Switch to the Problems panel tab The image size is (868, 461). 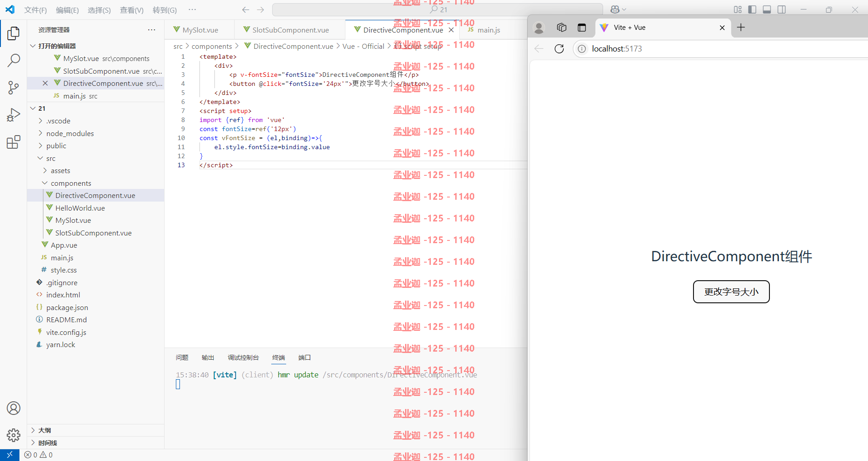click(182, 358)
